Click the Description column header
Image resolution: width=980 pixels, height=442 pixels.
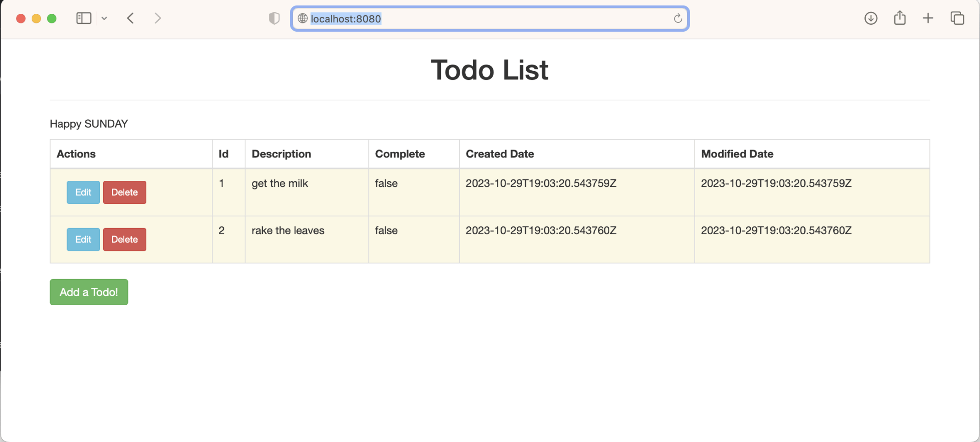pos(281,154)
